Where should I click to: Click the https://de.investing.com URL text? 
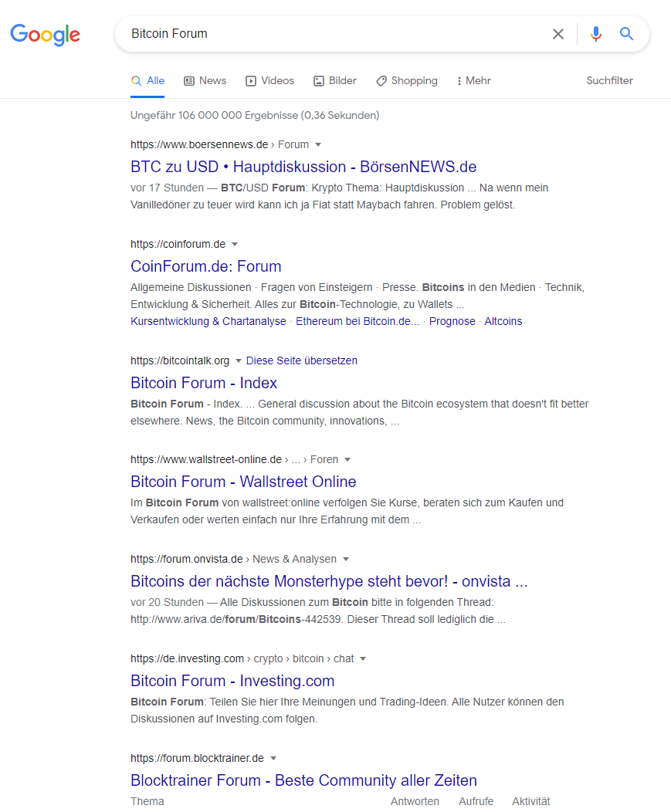(x=187, y=658)
